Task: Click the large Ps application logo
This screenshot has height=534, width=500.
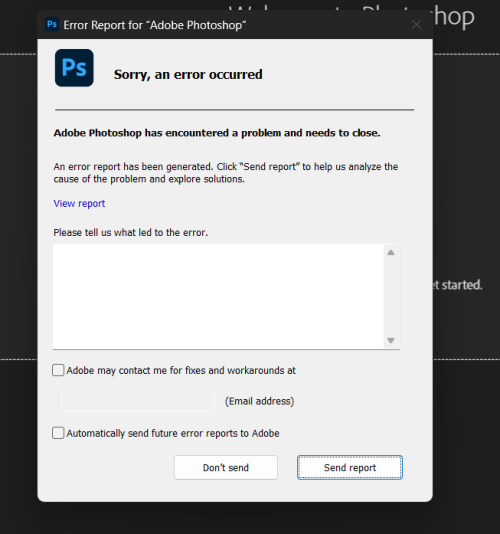Action: 74,68
